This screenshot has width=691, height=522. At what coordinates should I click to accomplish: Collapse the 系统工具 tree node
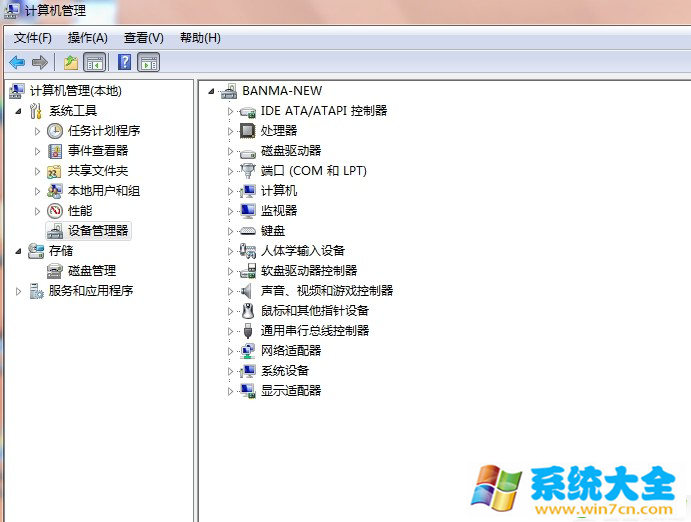18,111
